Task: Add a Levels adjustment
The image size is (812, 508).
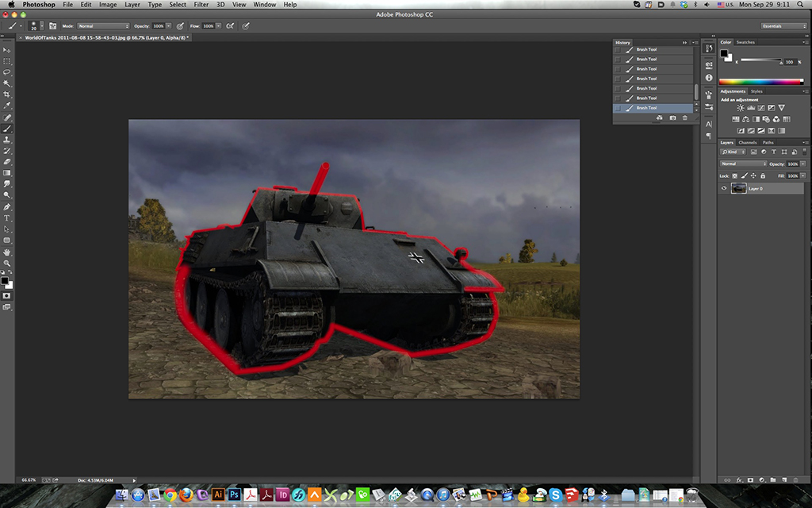Action: 751,108
